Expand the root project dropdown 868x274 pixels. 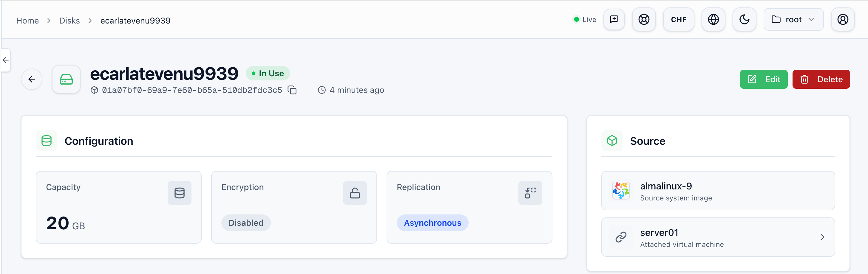tap(793, 20)
